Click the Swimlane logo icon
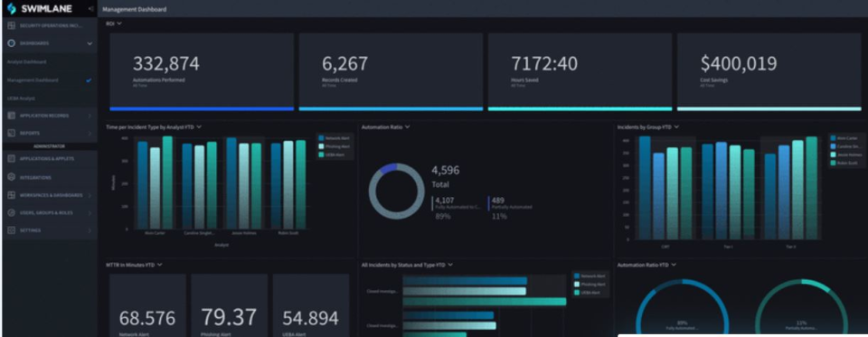 [x=11, y=8]
